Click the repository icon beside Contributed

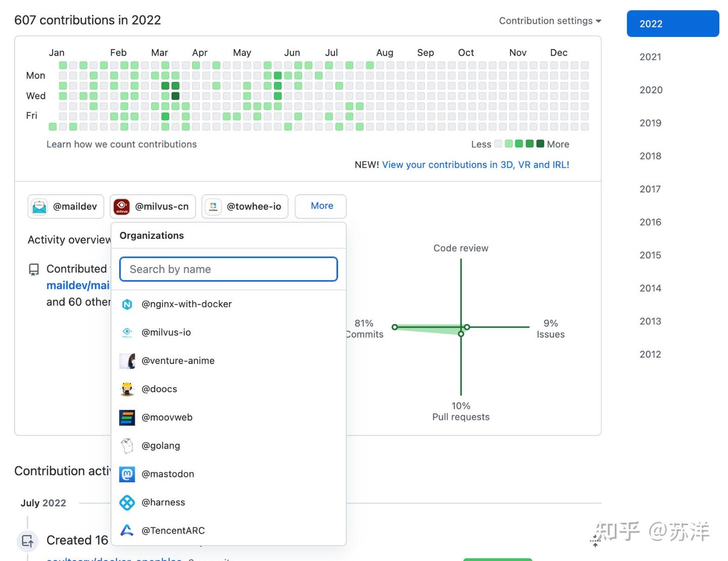tap(34, 270)
